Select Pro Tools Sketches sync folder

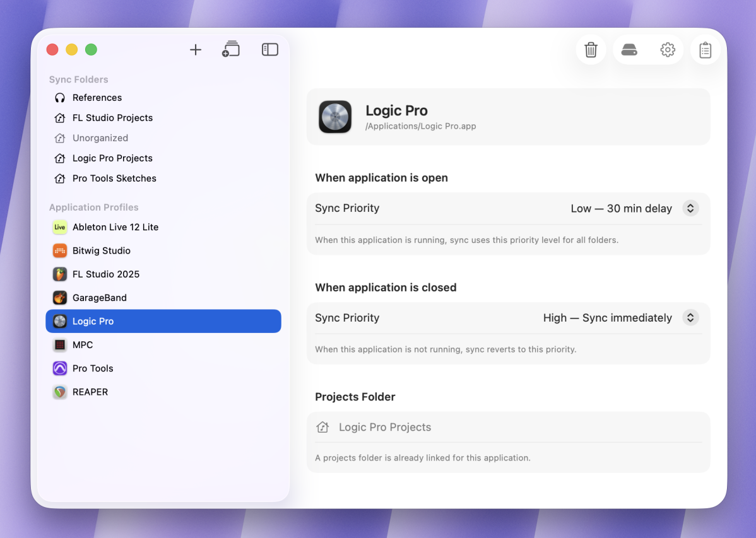[x=163, y=179]
